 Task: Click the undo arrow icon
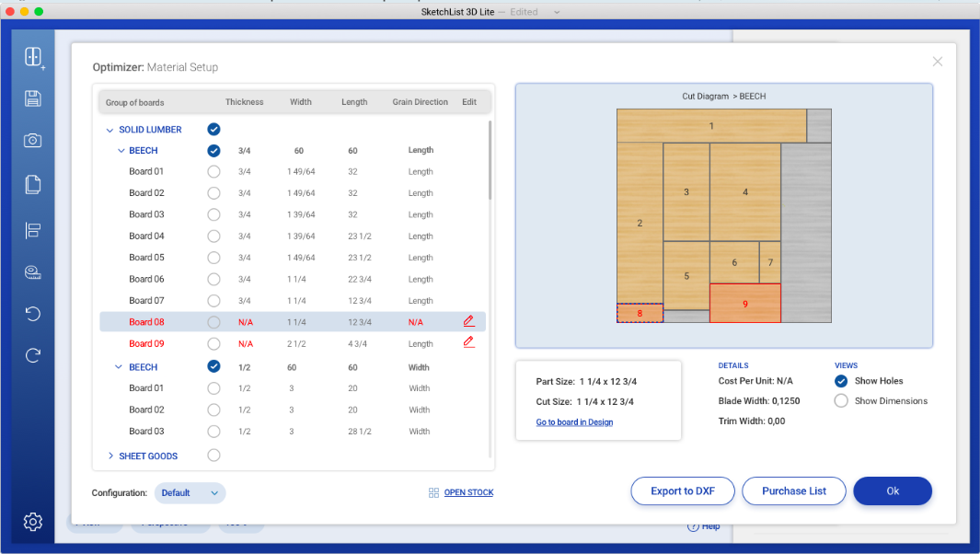click(33, 313)
